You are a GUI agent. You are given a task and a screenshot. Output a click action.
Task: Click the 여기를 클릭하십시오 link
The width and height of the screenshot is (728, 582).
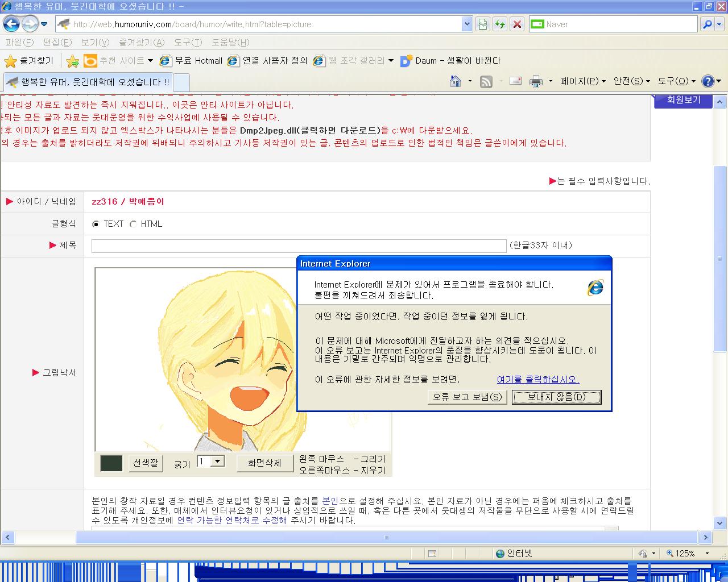click(537, 379)
